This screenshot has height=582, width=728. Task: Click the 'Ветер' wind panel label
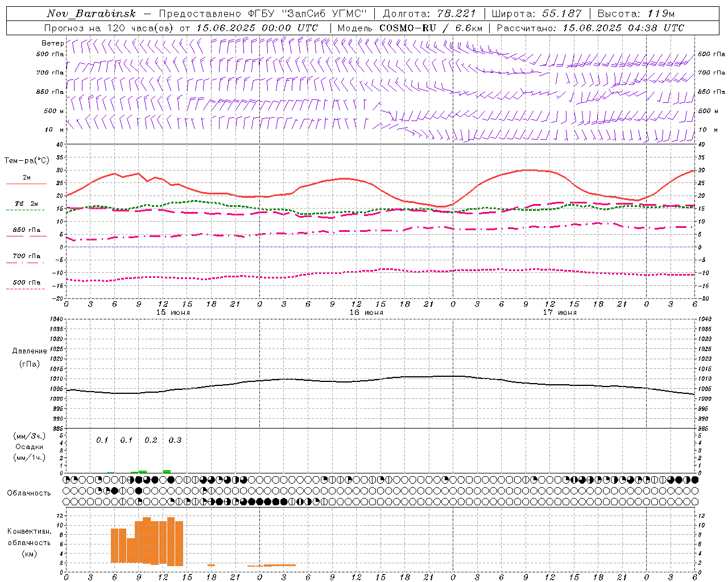pyautogui.click(x=52, y=43)
